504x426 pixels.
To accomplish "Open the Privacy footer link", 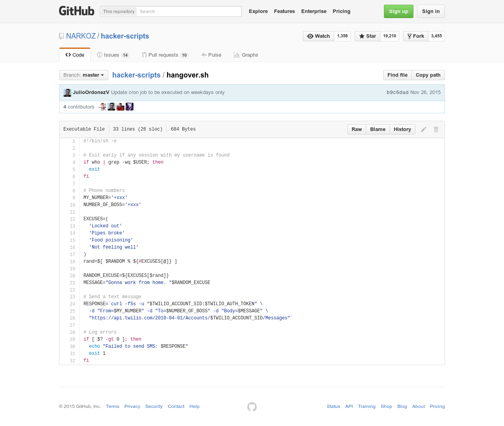I will [x=132, y=406].
